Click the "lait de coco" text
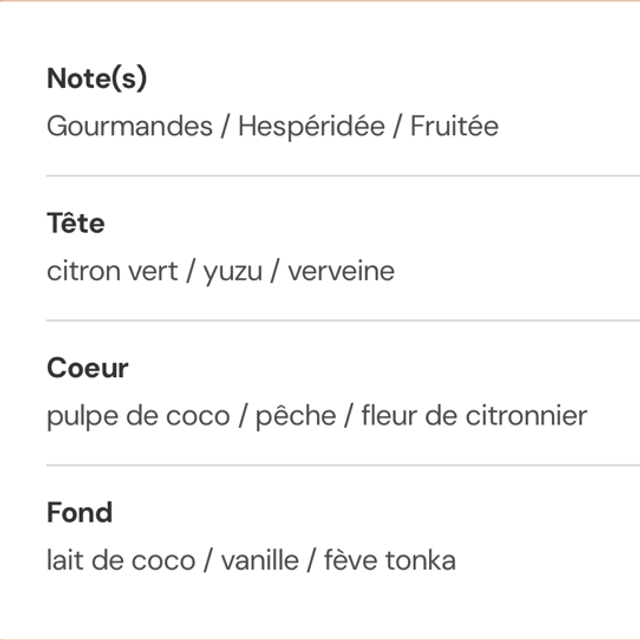 pyautogui.click(x=120, y=560)
